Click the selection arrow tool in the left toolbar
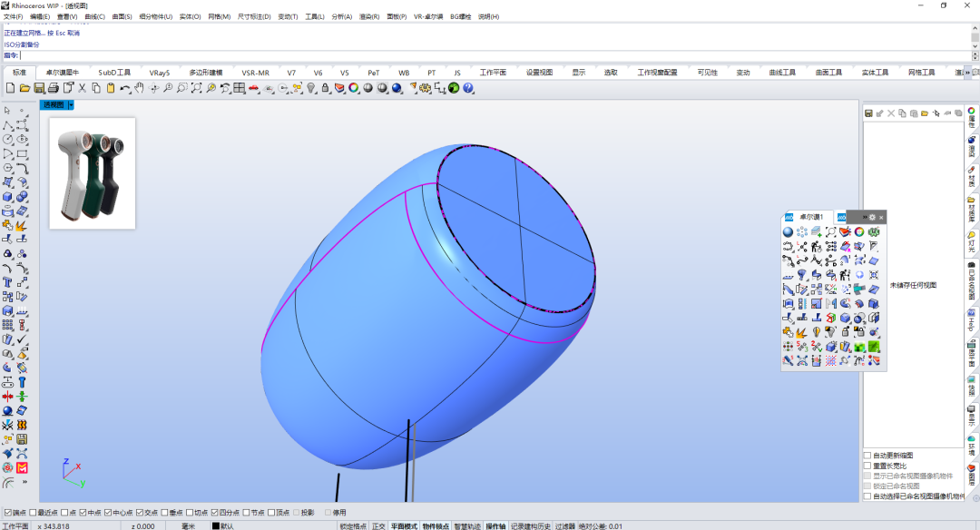The width and height of the screenshot is (980, 530). 7,111
